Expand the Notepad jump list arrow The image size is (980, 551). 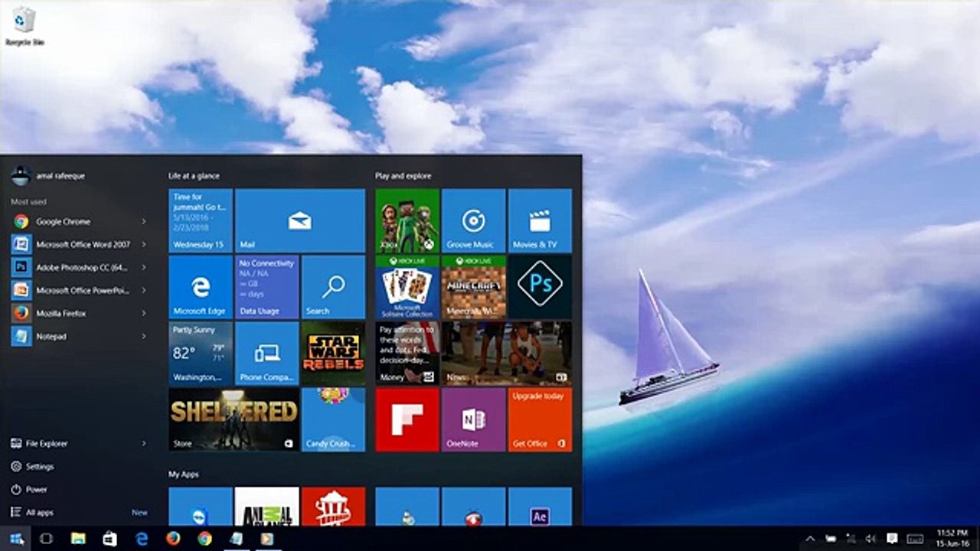click(x=143, y=337)
